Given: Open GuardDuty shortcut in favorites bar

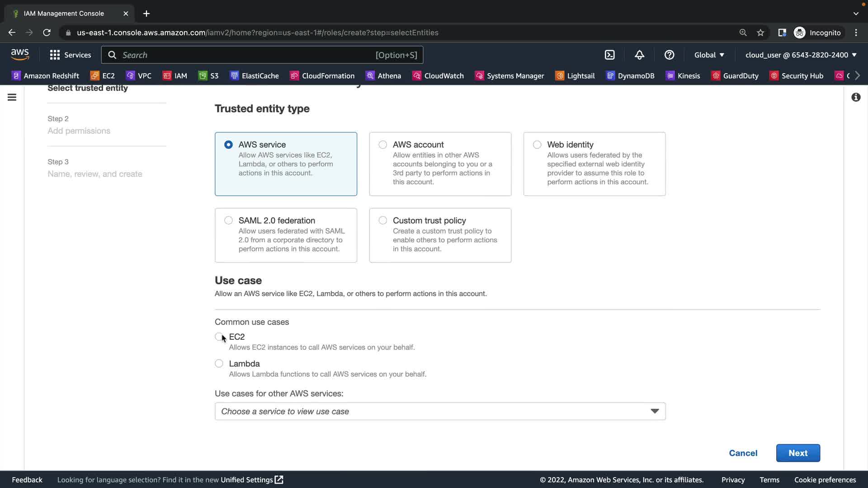Looking at the screenshot, I should tap(735, 75).
